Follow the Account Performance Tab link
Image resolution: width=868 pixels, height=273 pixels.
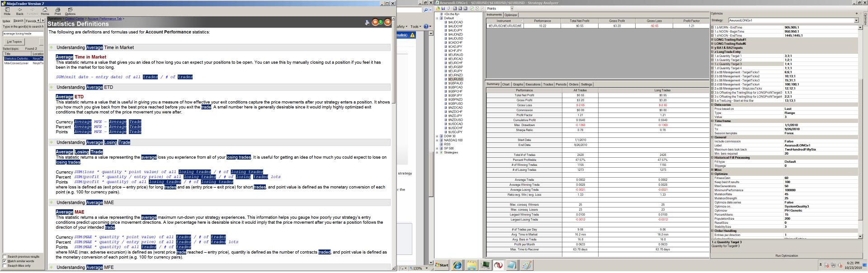105,19
